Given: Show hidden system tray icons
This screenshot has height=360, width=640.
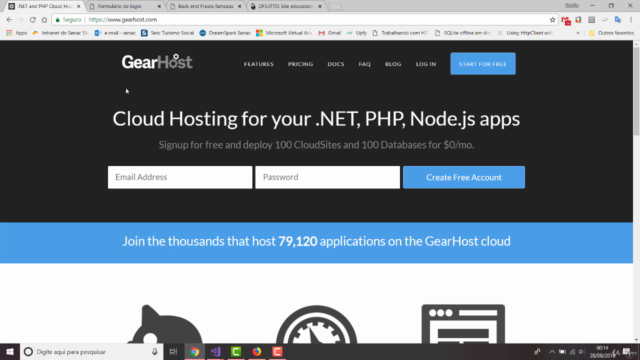Looking at the screenshot, I should [x=552, y=352].
